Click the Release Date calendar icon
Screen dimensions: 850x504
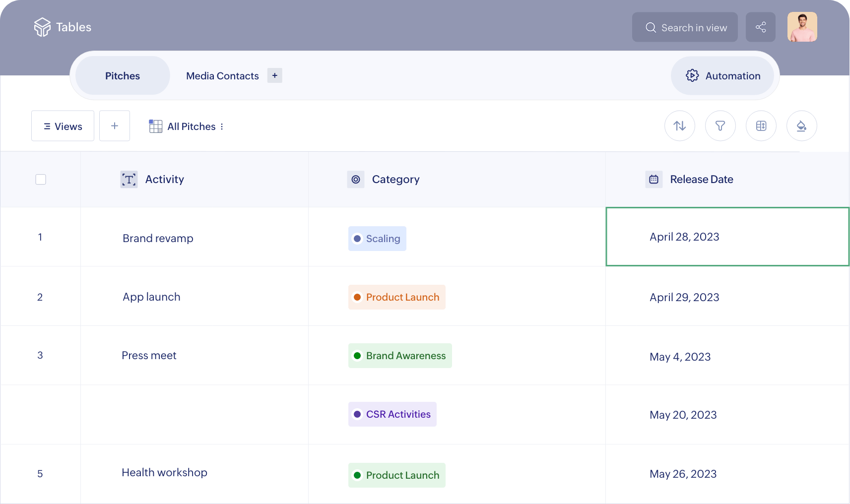pos(654,180)
